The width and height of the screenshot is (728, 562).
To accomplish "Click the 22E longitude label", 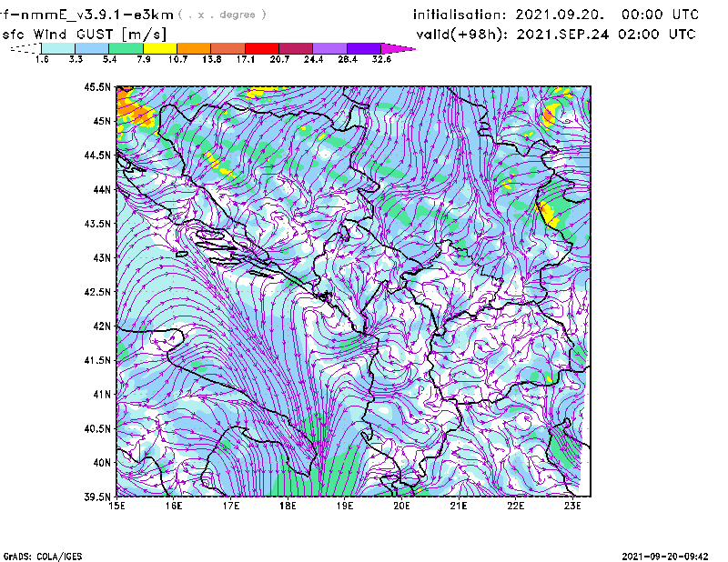I will tap(515, 506).
